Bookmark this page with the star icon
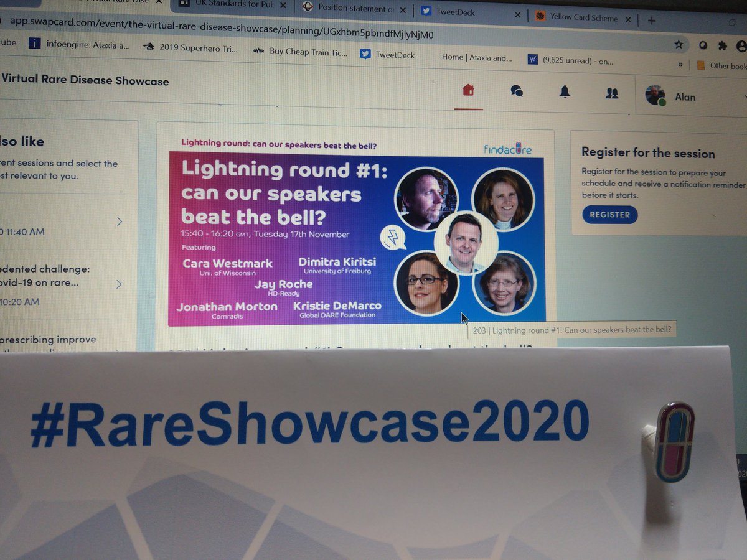Screen dimensions: 747x560 pos(679,44)
